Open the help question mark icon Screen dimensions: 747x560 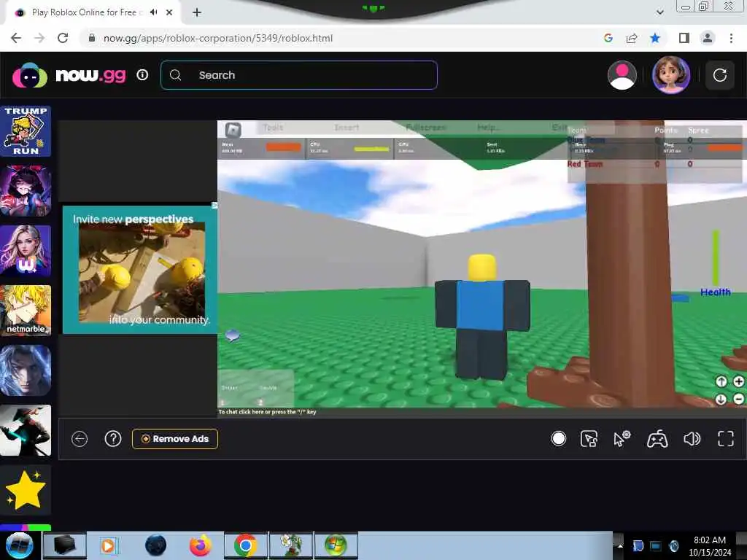[x=113, y=438]
